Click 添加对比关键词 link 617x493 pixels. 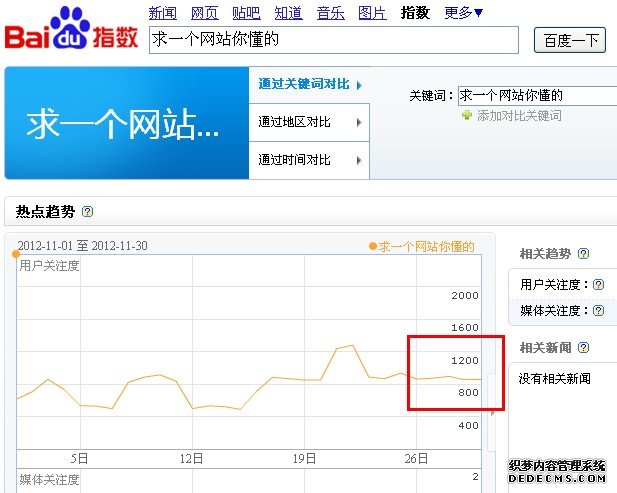click(x=519, y=116)
